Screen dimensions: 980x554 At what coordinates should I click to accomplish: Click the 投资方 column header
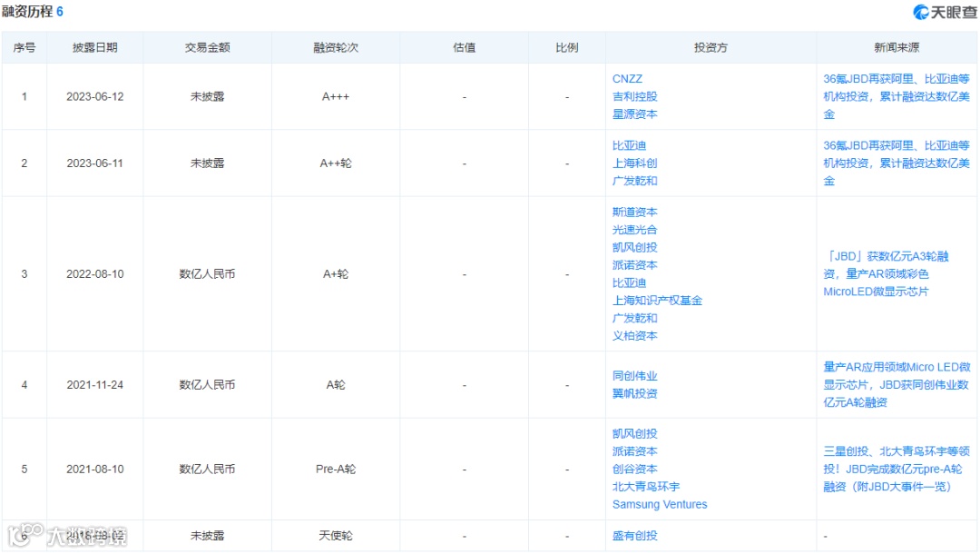click(710, 47)
